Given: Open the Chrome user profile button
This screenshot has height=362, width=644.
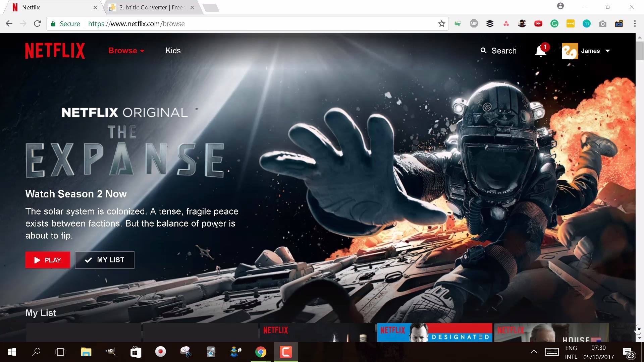Looking at the screenshot, I should [x=560, y=6].
